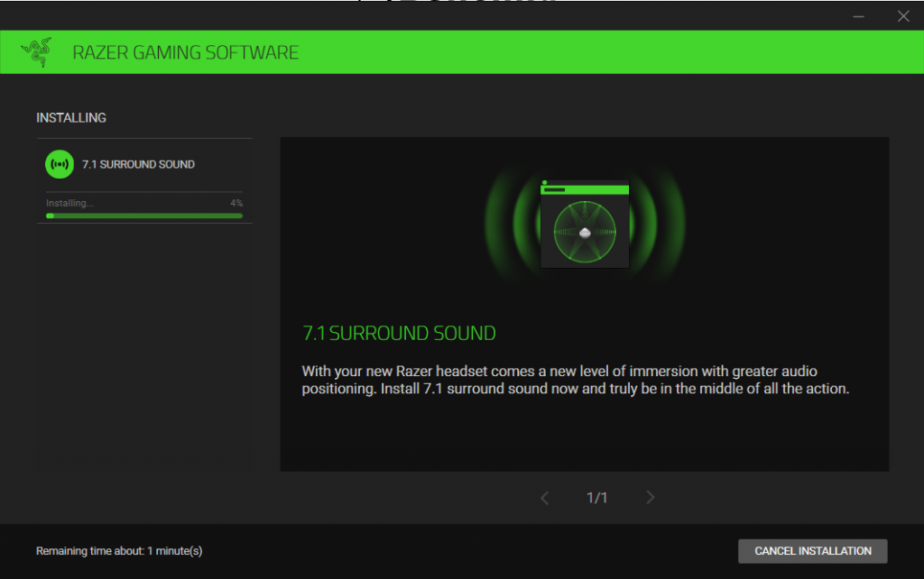The image size is (924, 579).
Task: Click the Razer Gaming Software title
Action: coord(185,53)
